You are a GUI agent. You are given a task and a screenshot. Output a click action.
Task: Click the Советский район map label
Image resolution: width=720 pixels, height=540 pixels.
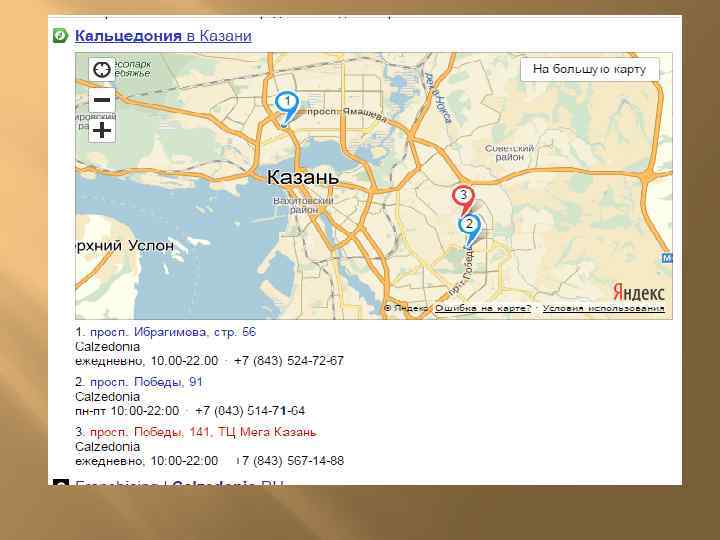click(x=509, y=153)
